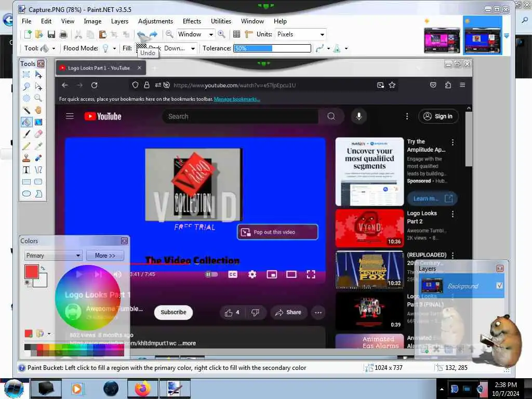This screenshot has height=399, width=532.
Task: Open the blending mode flask dropdown arrow
Action: coord(346,48)
